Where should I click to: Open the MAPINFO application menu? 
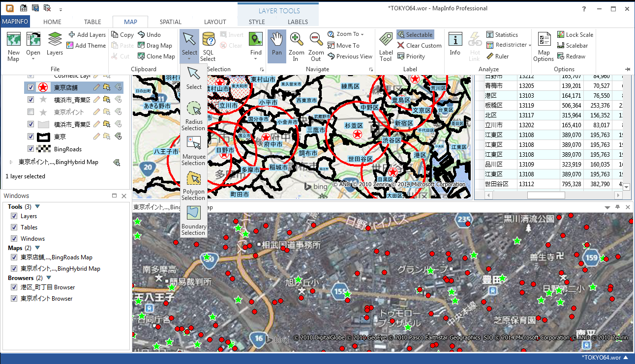[15, 22]
